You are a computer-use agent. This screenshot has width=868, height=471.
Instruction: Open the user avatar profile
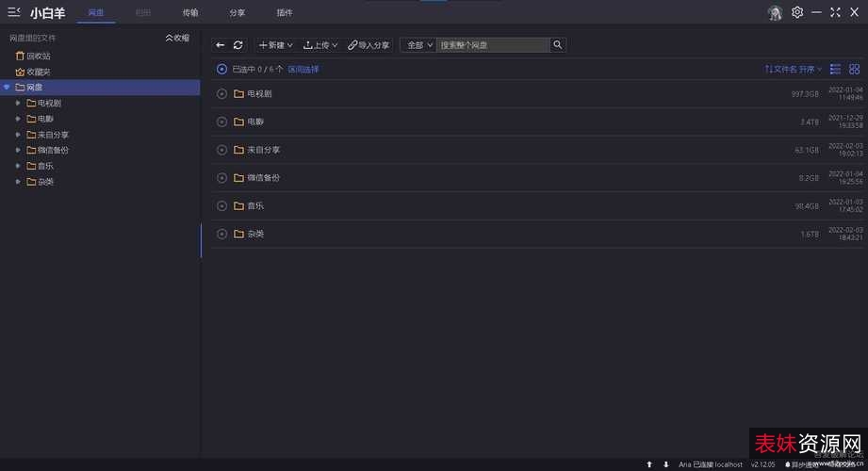pos(775,13)
